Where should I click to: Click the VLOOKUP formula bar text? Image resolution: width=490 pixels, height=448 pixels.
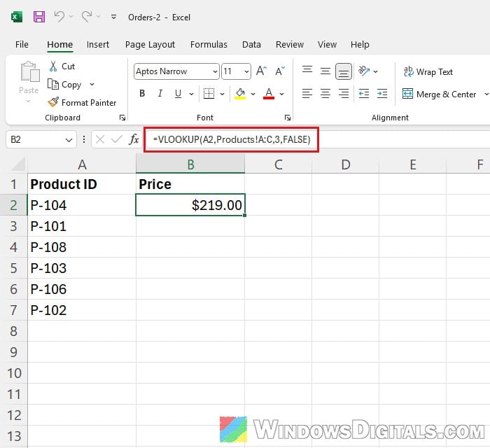pyautogui.click(x=232, y=139)
